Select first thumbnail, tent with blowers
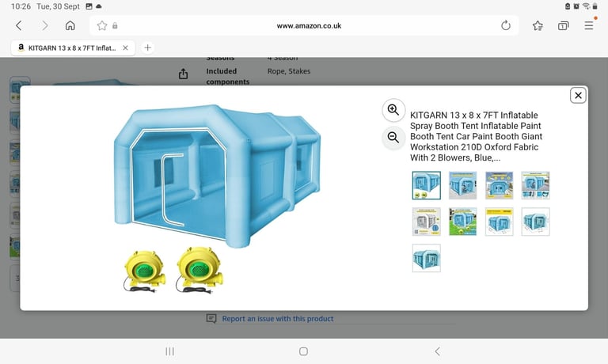The height and width of the screenshot is (364, 608). point(426,185)
